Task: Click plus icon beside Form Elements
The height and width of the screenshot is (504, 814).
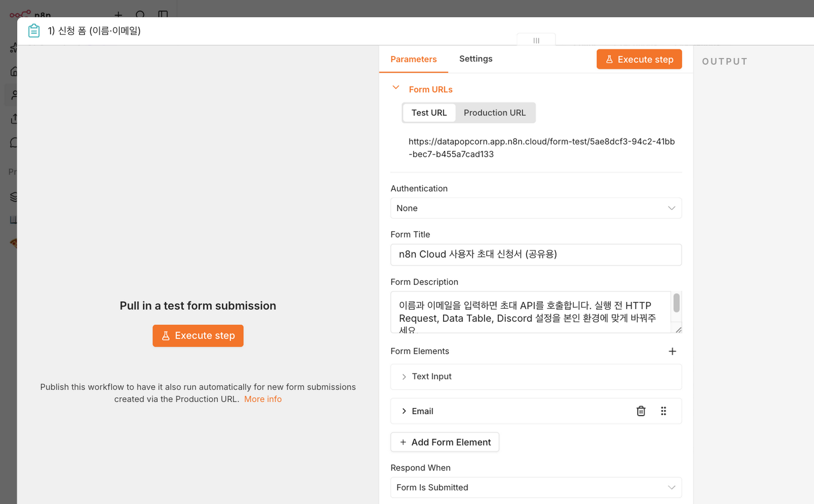Action: pyautogui.click(x=672, y=351)
